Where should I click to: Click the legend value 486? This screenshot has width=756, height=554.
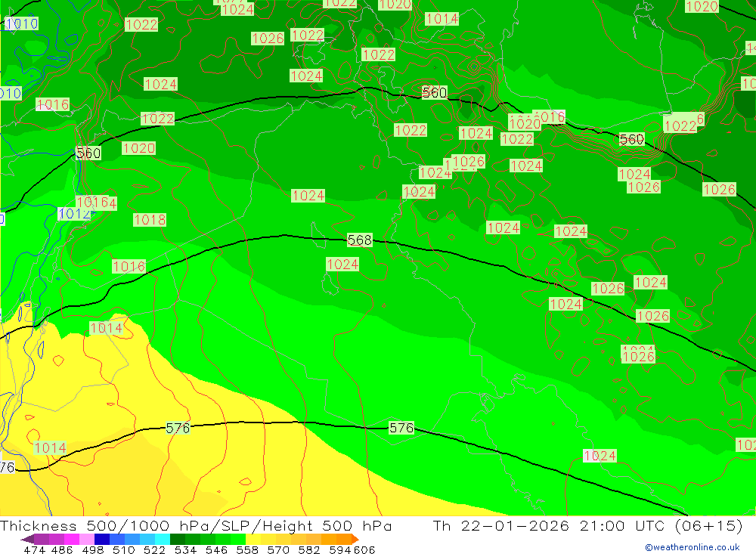point(62,549)
